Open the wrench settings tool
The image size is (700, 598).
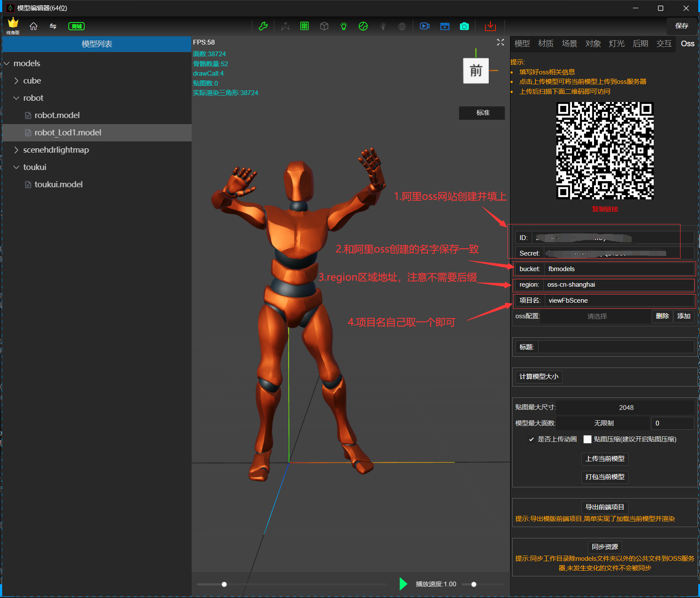point(263,26)
